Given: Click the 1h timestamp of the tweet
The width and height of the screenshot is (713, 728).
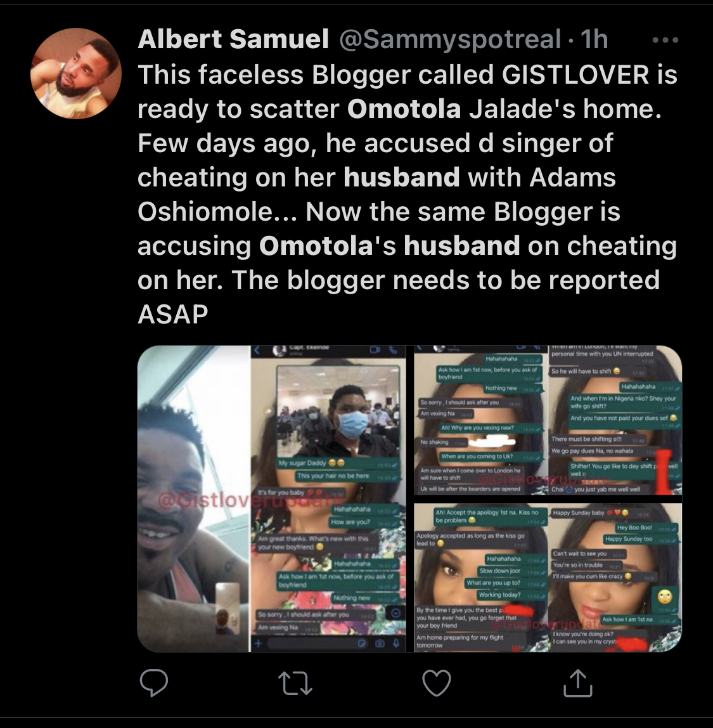Looking at the screenshot, I should [594, 40].
